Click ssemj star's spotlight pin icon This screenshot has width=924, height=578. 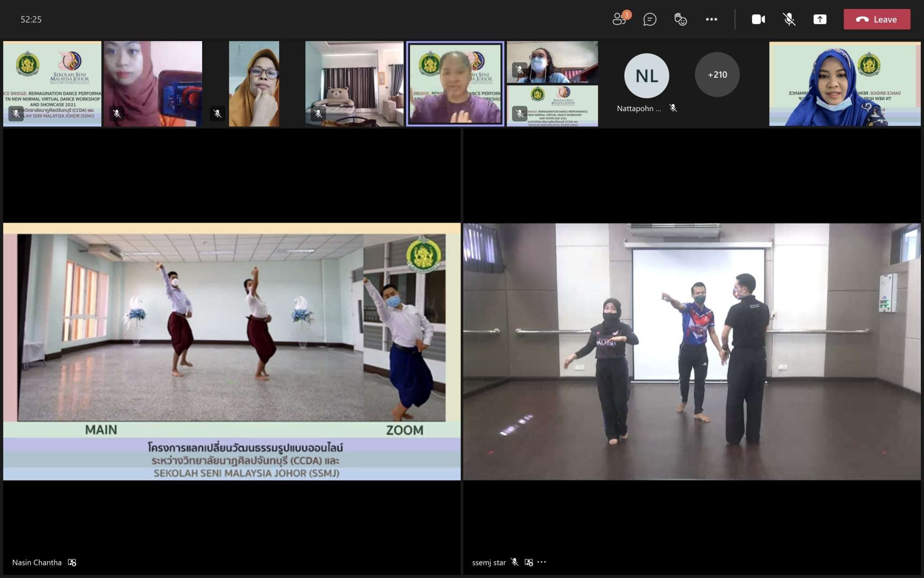point(529,562)
